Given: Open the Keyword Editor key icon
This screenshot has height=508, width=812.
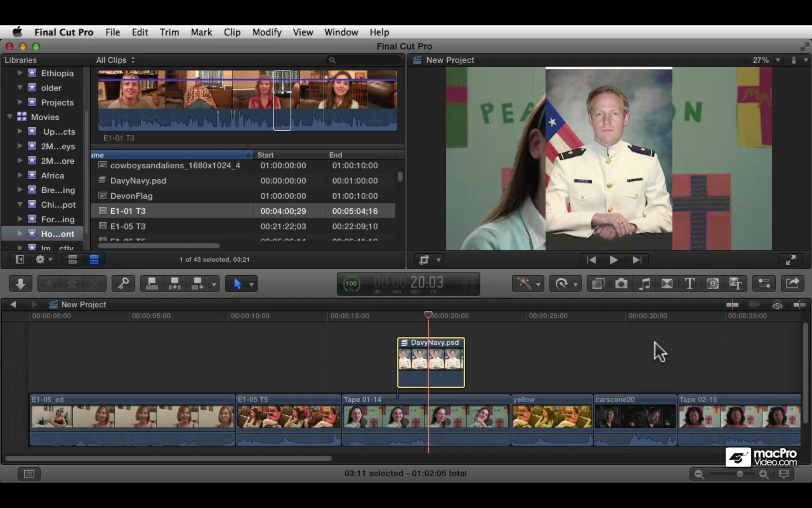Looking at the screenshot, I should 123,284.
